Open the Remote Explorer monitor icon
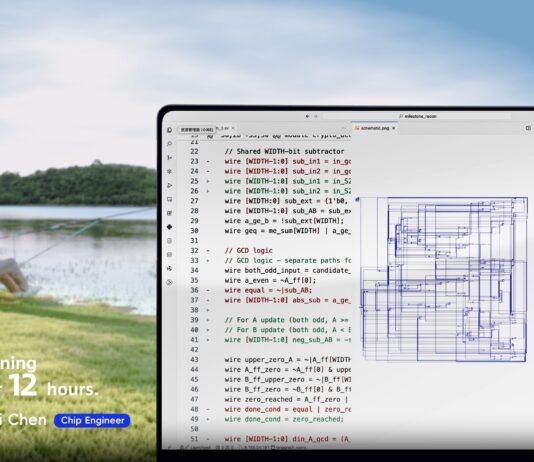 (170, 199)
